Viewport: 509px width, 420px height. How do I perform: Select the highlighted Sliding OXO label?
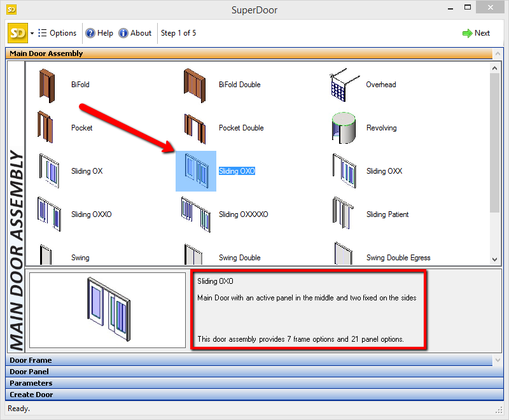pos(237,171)
